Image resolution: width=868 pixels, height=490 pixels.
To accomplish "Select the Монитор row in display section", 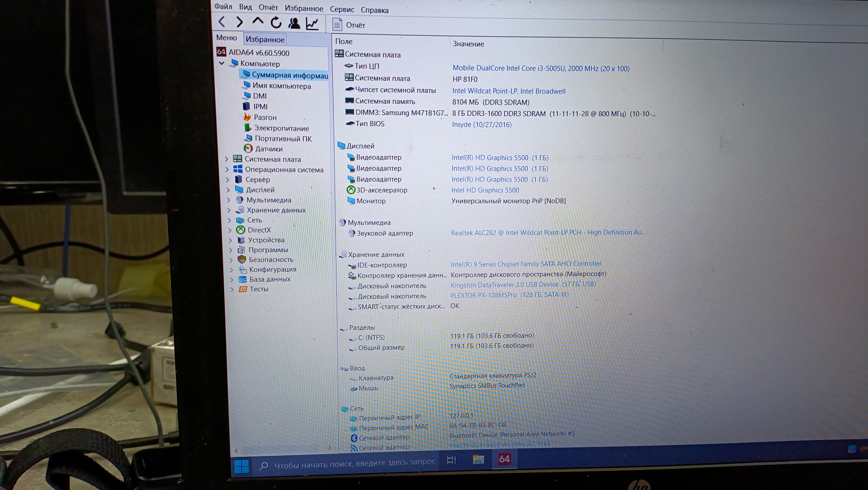I will (456, 201).
